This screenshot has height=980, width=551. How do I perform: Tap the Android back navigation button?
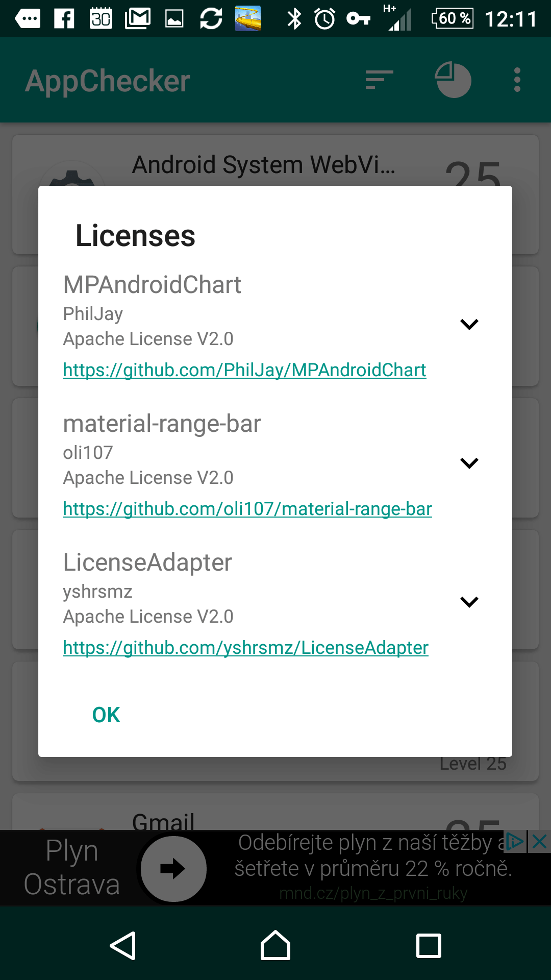(x=123, y=946)
